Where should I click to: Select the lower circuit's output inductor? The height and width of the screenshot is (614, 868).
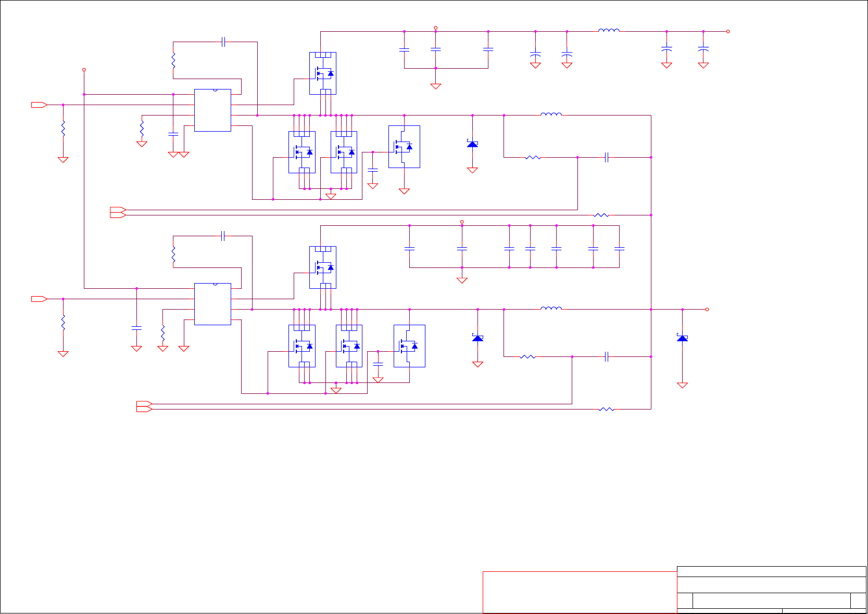(x=551, y=308)
